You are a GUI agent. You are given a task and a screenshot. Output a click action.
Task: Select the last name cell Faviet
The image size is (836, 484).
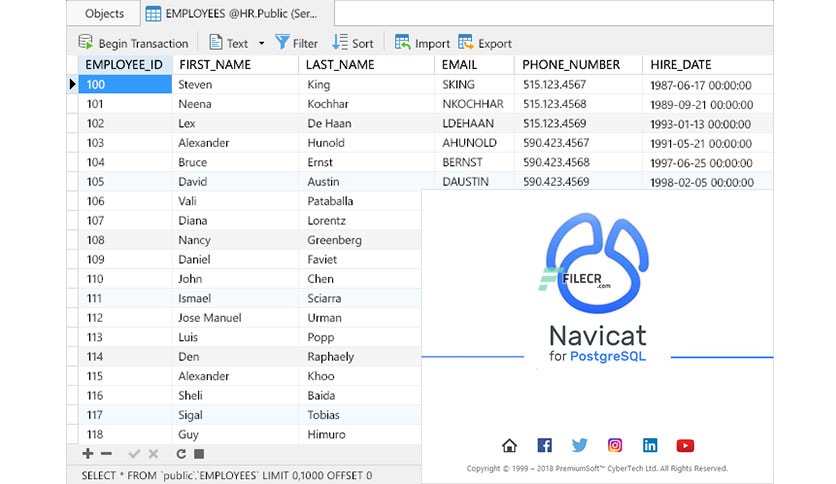[360, 260]
